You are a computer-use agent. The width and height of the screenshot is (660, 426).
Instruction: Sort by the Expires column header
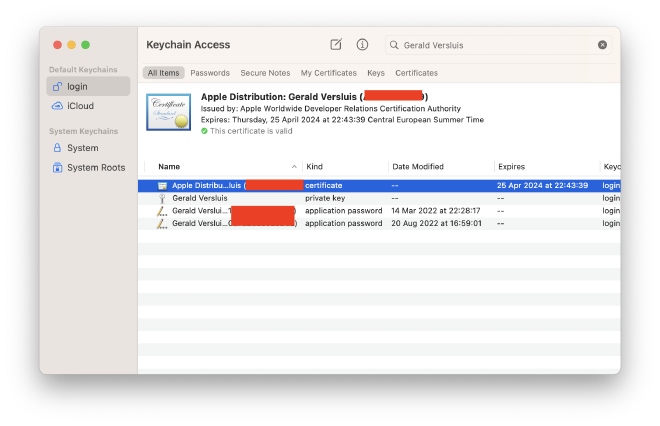click(511, 167)
